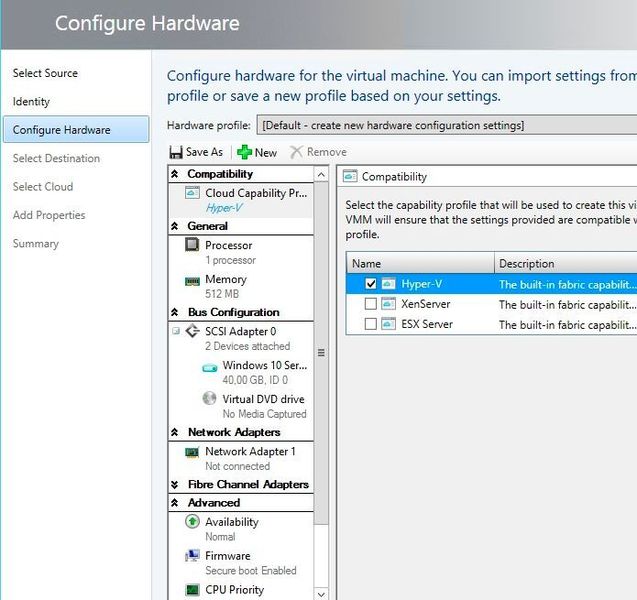Screen dimensions: 637x600
Task: Go to the Select Cloud step
Action: 43,187
